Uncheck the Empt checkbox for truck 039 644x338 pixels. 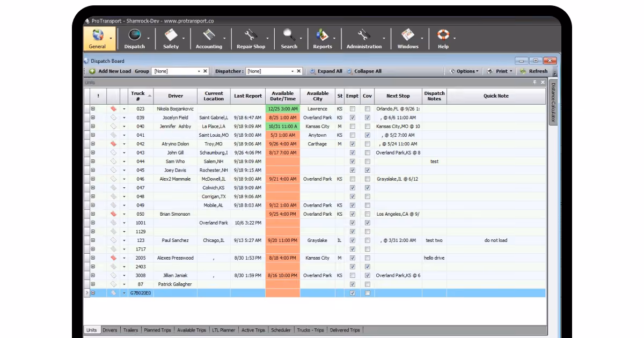[353, 117]
